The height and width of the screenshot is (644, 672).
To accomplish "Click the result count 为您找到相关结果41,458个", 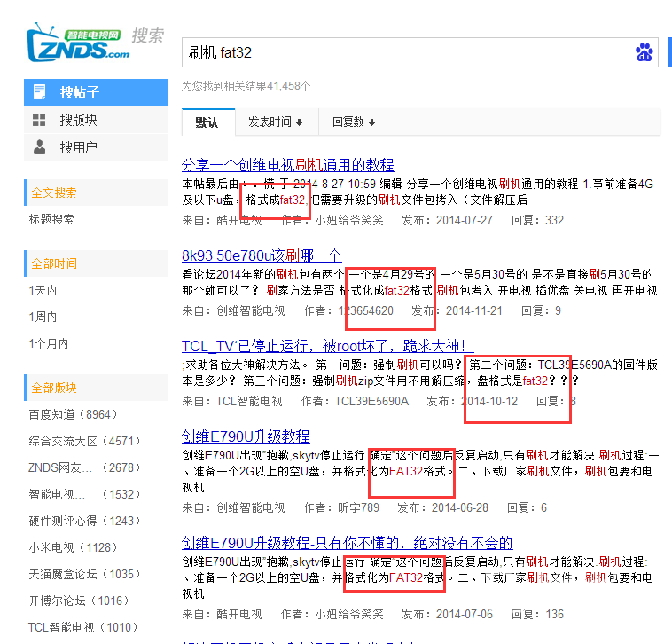I will click(x=246, y=87).
